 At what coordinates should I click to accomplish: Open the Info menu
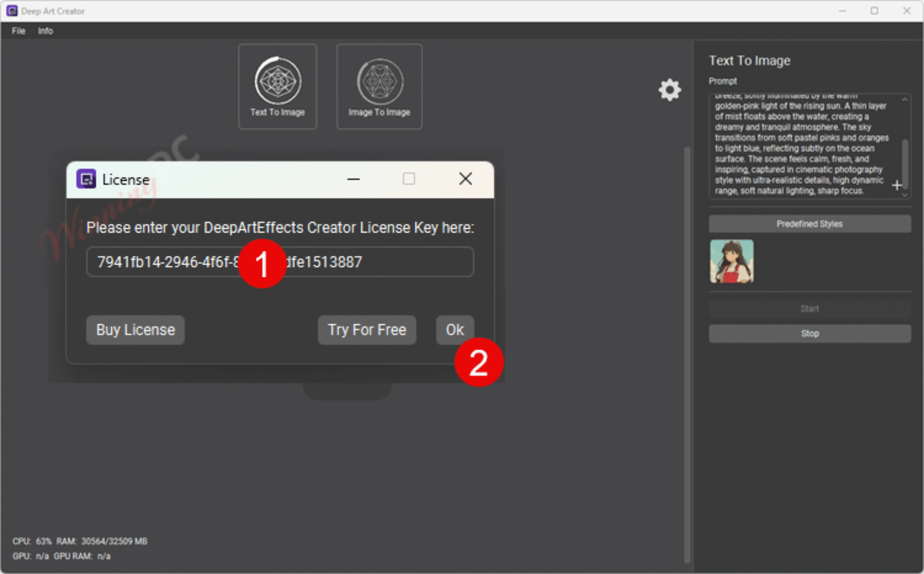point(45,31)
